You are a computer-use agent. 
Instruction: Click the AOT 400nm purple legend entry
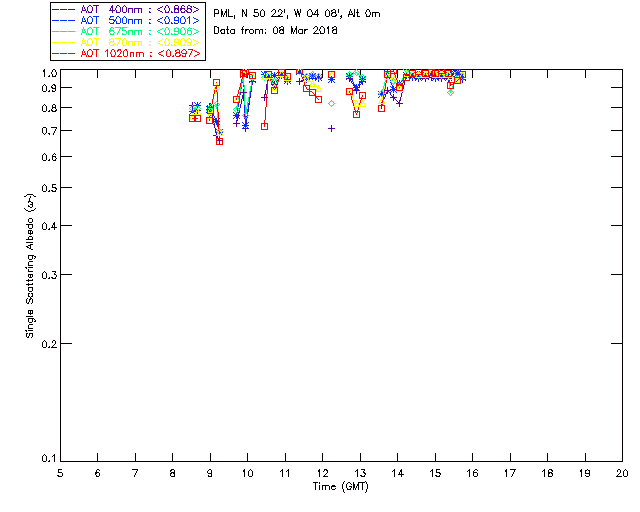(x=127, y=9)
